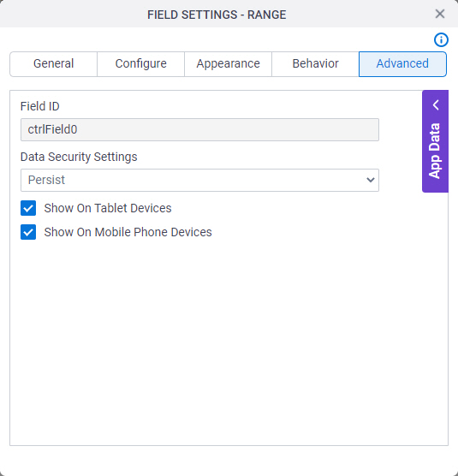Switch to the General tab
The width and height of the screenshot is (458, 476).
tap(53, 64)
